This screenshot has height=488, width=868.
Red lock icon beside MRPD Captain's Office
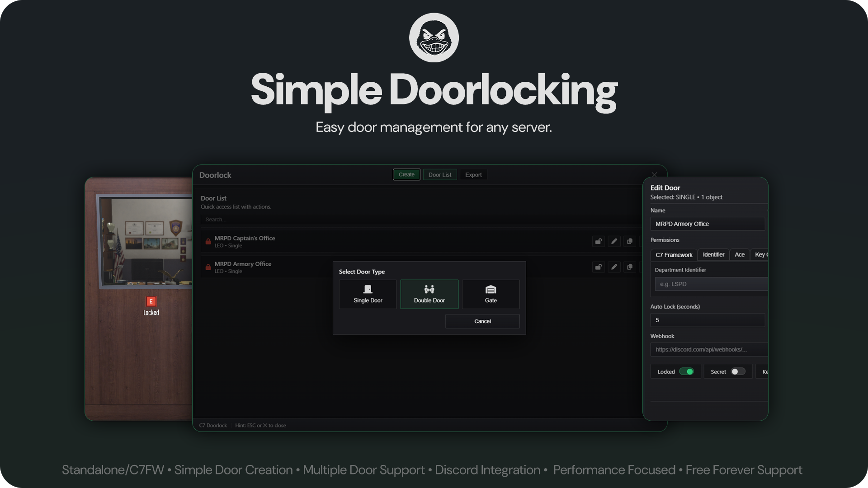click(208, 241)
